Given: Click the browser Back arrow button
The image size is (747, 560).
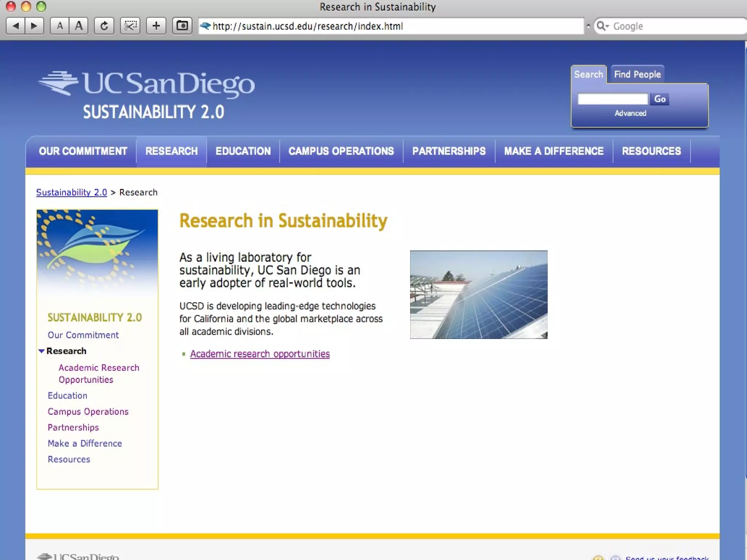Looking at the screenshot, I should [x=16, y=26].
